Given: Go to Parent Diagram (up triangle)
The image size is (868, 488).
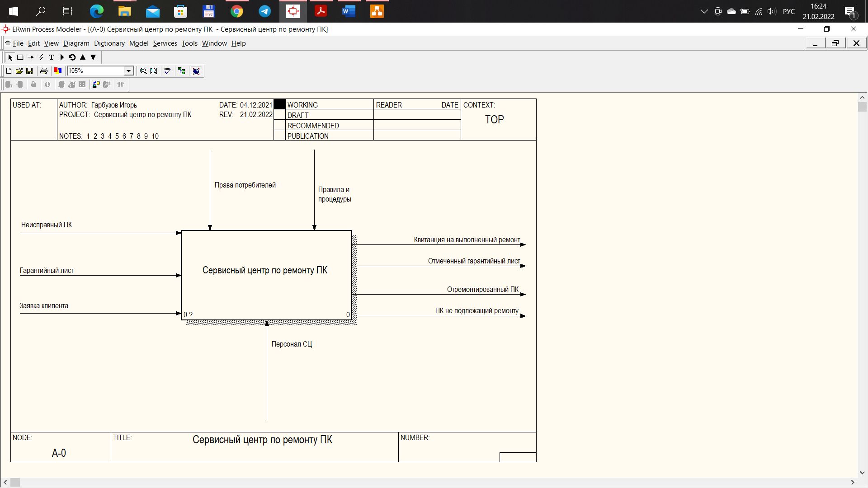Looking at the screenshot, I should (83, 57).
